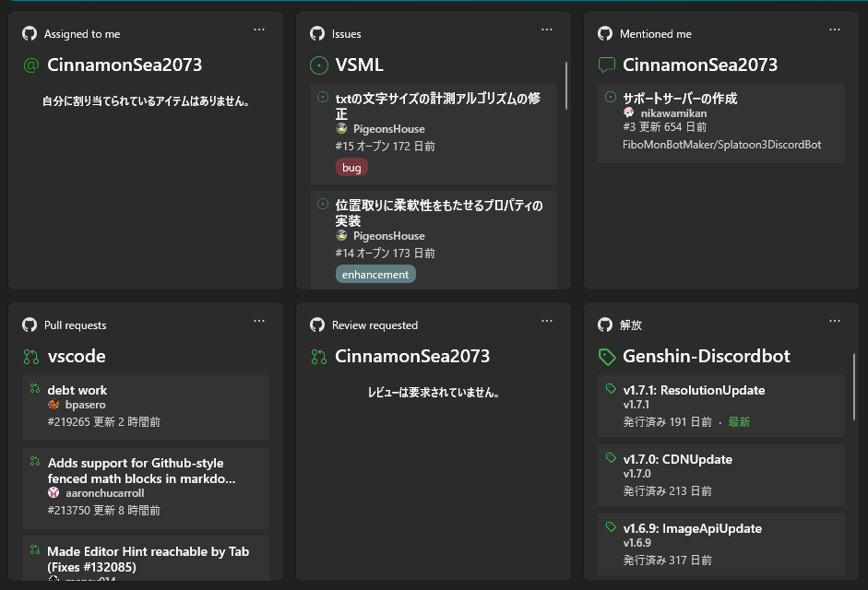The image size is (868, 590).
Task: Click the tag icon for v1.7.0: CDNUpdate
Action: tap(611, 458)
